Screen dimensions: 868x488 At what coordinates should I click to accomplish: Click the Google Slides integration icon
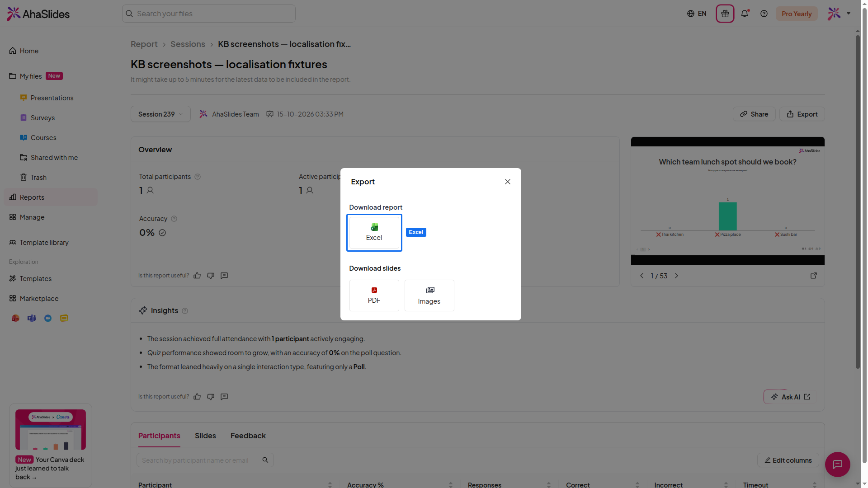pyautogui.click(x=64, y=319)
